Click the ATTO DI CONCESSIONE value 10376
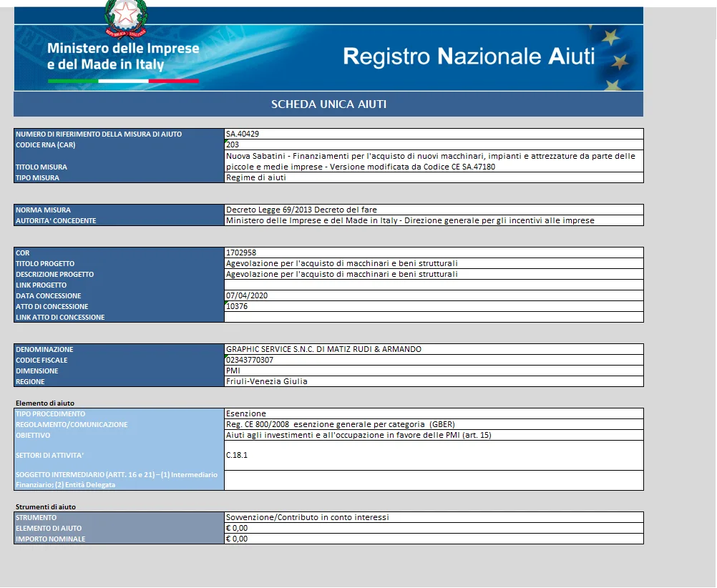717x588 pixels. (x=434, y=306)
